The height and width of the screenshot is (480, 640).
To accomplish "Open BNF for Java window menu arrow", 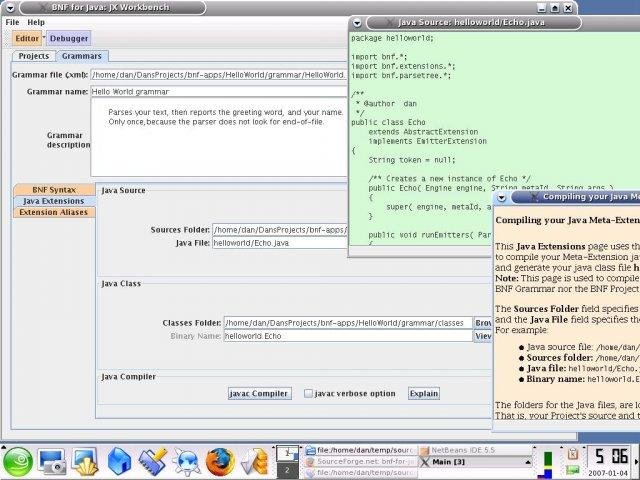I will tap(10, 8).
